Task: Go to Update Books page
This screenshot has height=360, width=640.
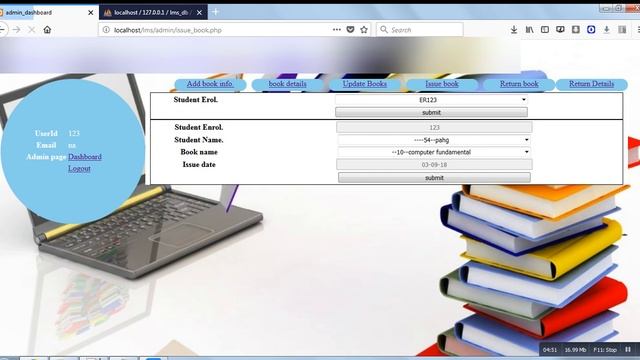Action: pos(364,84)
